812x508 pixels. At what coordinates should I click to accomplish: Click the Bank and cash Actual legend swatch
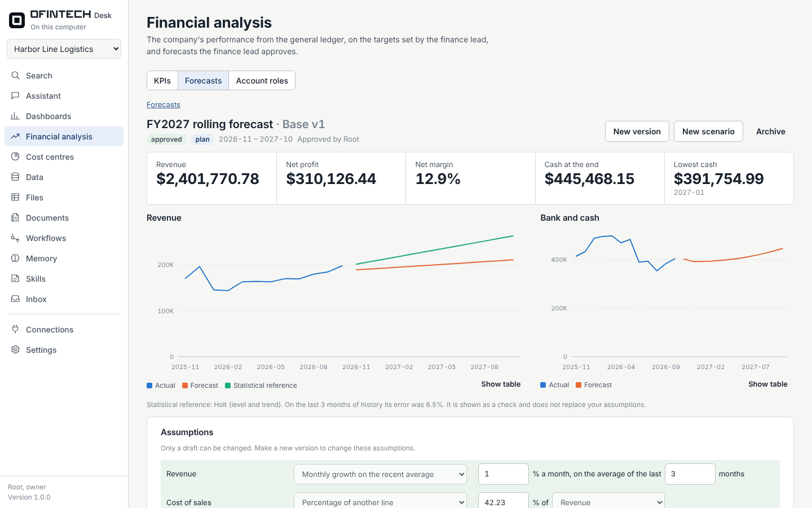point(543,385)
